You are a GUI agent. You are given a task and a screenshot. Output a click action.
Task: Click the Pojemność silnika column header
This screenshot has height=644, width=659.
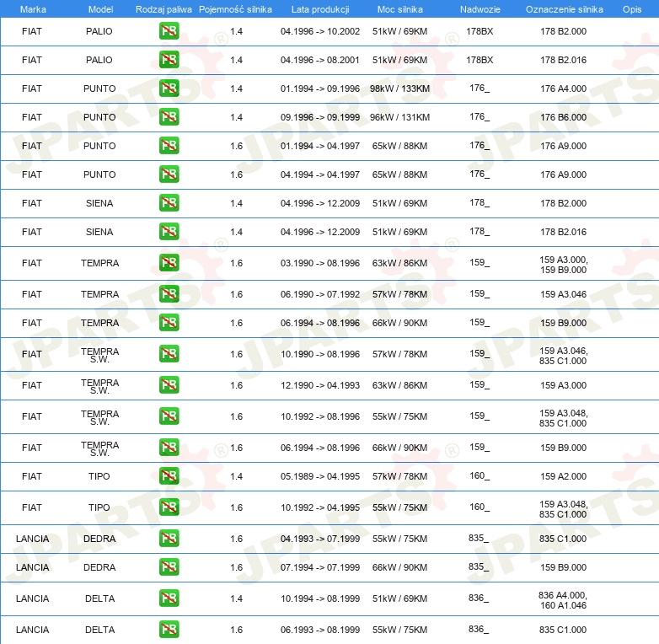[235, 9]
